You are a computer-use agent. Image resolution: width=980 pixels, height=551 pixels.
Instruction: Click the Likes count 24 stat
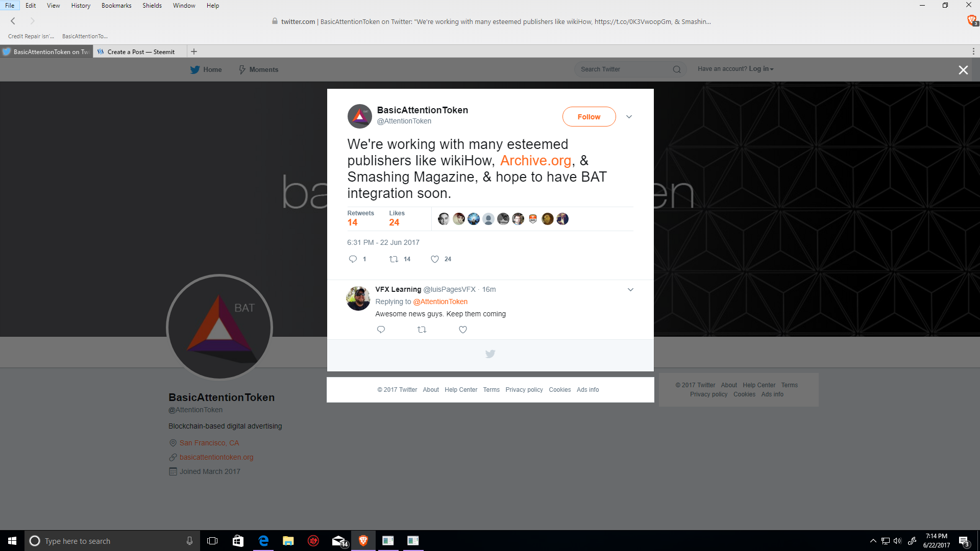(397, 218)
